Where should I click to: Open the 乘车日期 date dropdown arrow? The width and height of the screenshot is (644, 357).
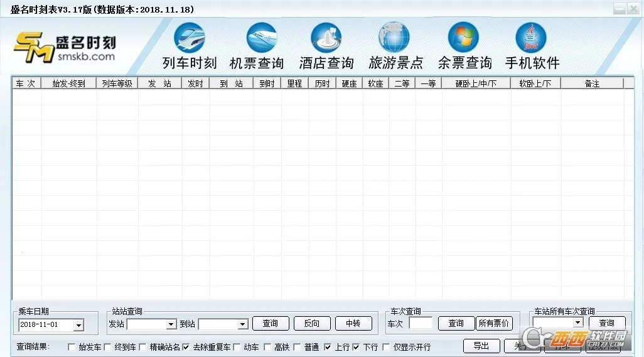point(78,326)
